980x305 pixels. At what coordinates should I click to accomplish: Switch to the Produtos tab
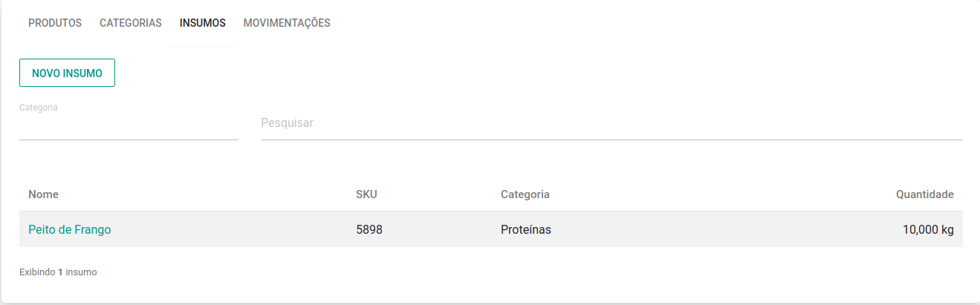pos(55,23)
